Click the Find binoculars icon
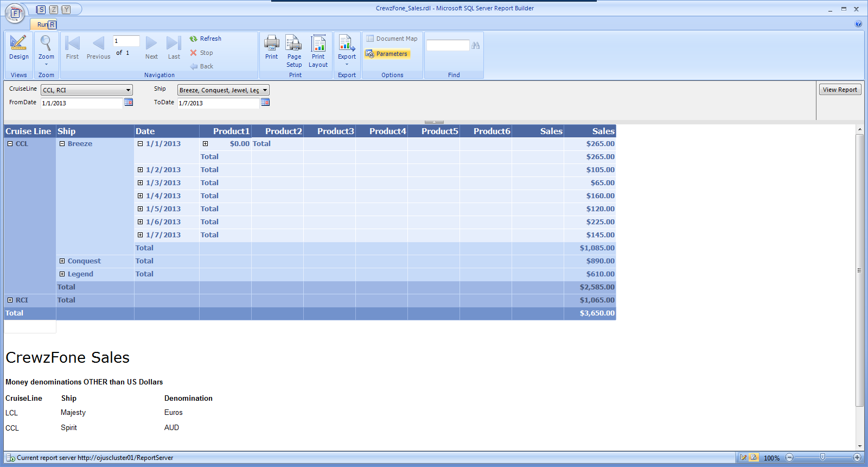 pos(476,46)
